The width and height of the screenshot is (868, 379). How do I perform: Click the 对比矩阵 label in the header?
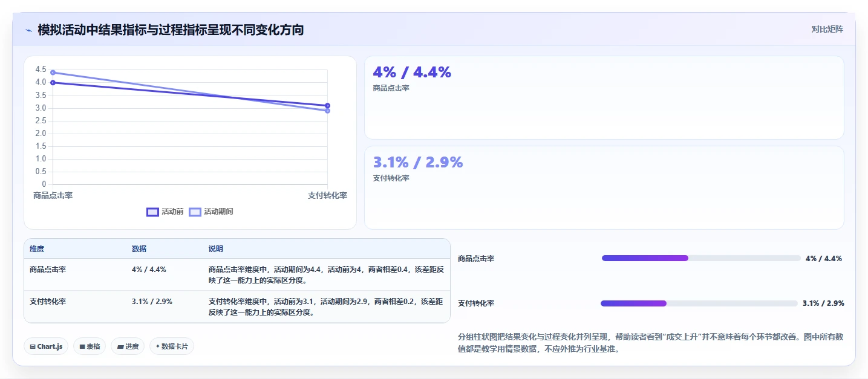pos(827,29)
